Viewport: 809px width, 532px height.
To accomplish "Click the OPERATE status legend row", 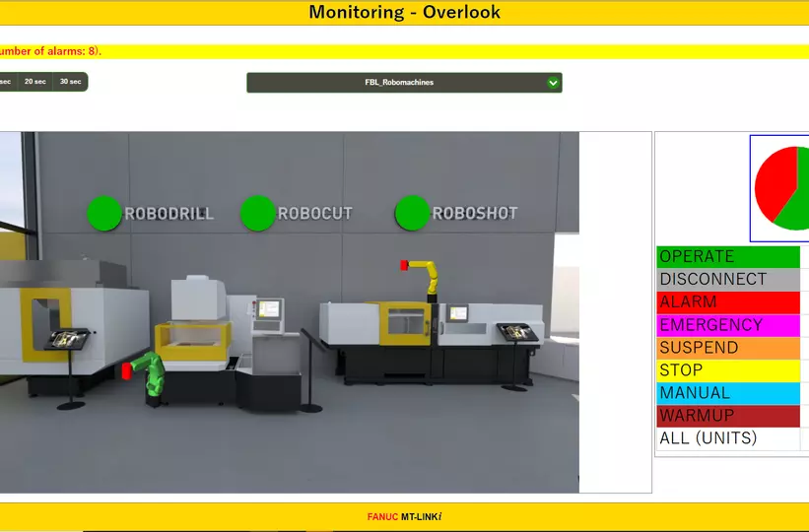I will click(x=728, y=256).
